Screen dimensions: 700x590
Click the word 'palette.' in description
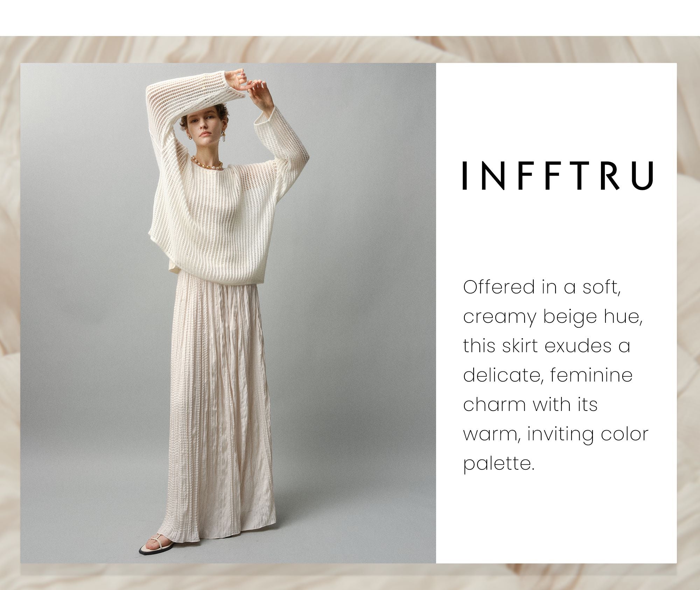pyautogui.click(x=499, y=464)
